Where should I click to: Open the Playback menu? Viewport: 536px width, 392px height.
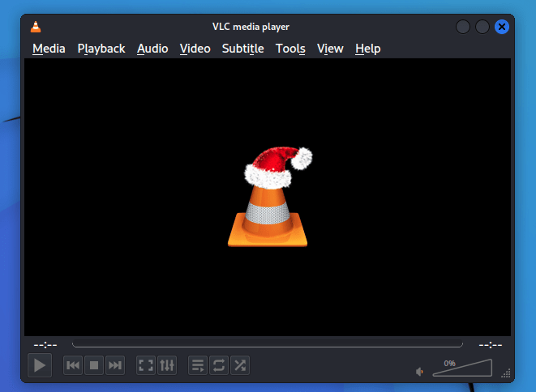pyautogui.click(x=101, y=49)
